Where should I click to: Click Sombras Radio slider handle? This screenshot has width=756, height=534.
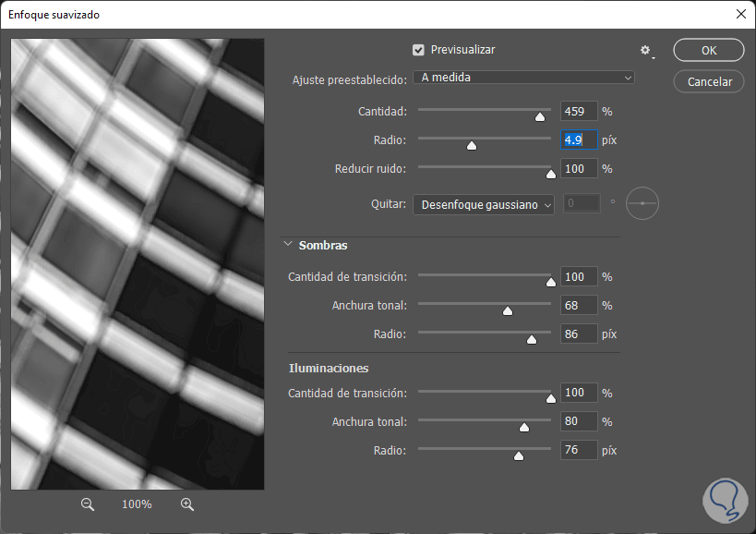click(532, 340)
